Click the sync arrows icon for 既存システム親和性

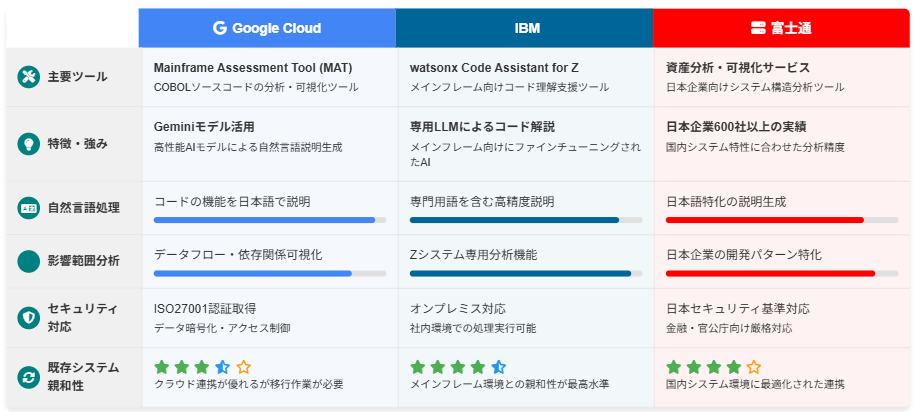(x=28, y=377)
